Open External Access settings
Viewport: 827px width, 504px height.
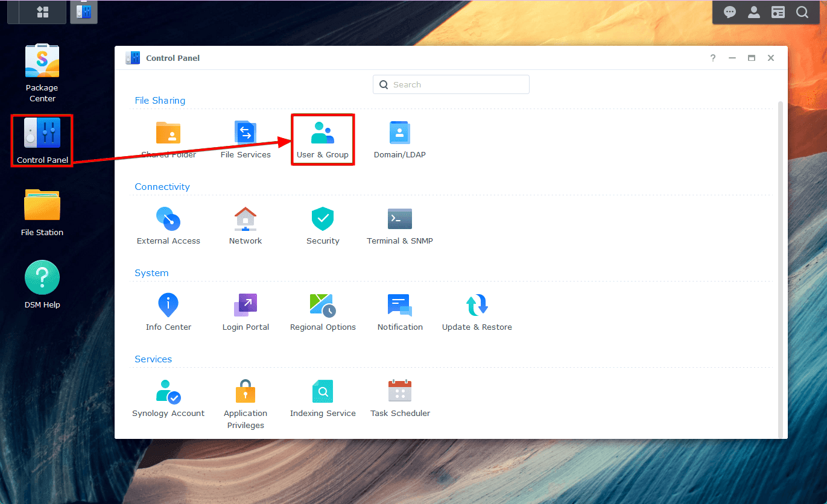[x=168, y=225]
